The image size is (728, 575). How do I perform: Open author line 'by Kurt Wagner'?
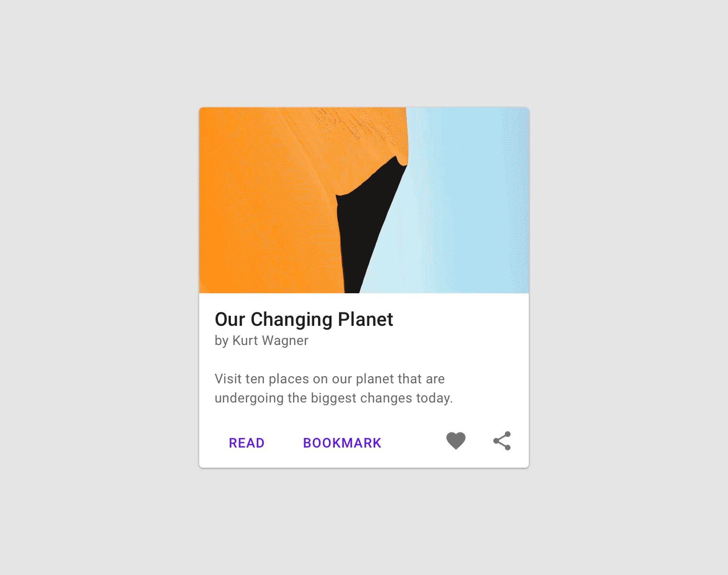[x=262, y=341]
